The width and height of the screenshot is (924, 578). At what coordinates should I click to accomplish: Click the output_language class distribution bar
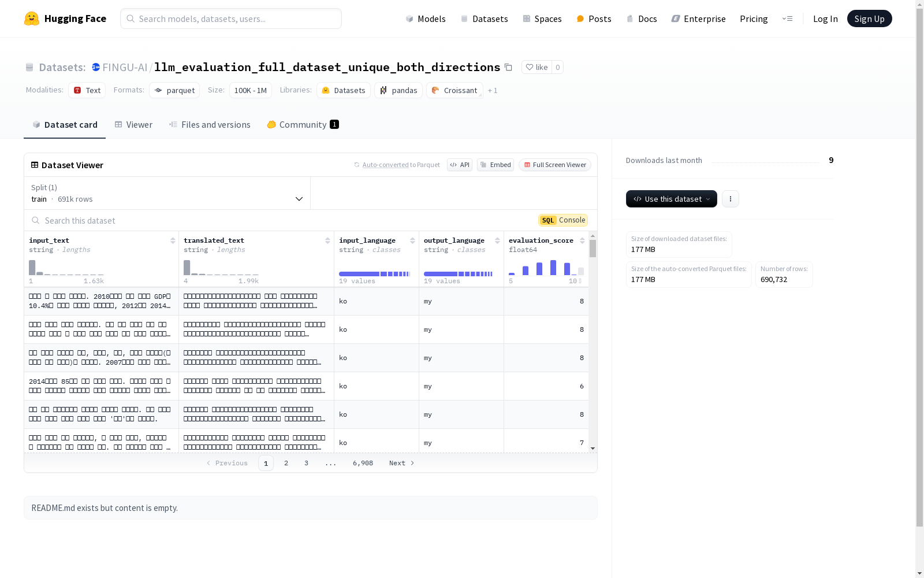pyautogui.click(x=459, y=273)
